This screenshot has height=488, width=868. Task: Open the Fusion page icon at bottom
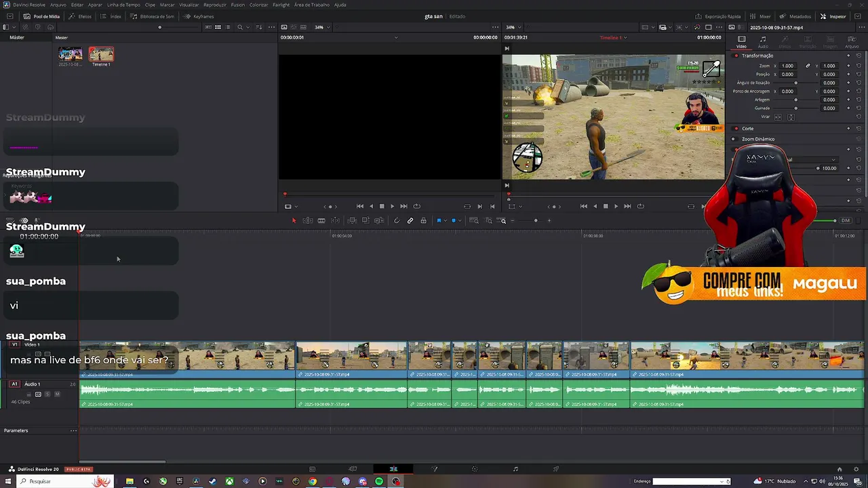[434, 469]
